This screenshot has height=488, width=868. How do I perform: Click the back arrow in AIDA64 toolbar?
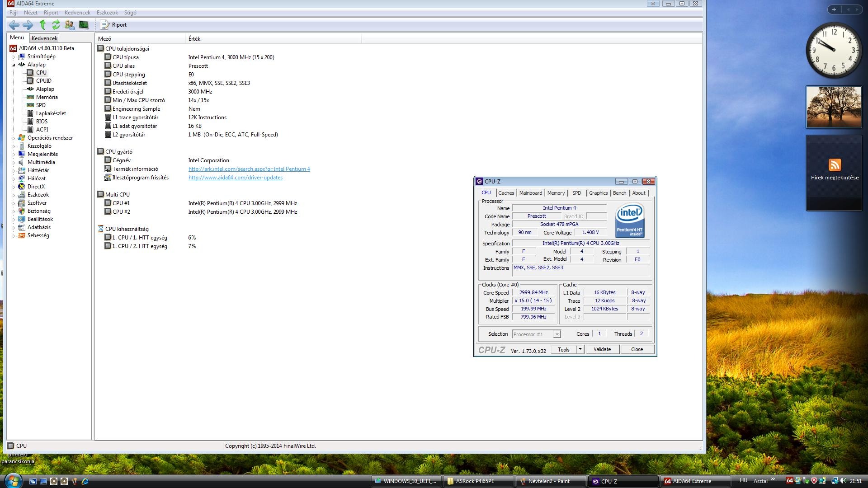[x=14, y=25]
